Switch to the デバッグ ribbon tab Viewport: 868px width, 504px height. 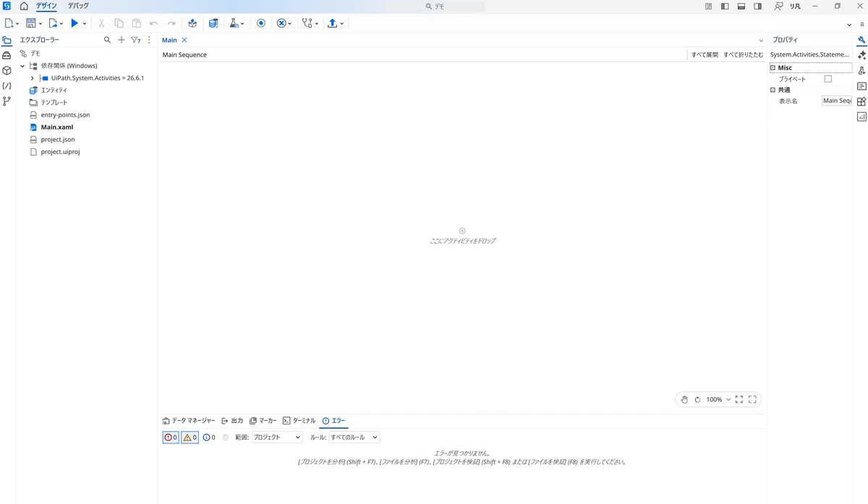tap(79, 6)
